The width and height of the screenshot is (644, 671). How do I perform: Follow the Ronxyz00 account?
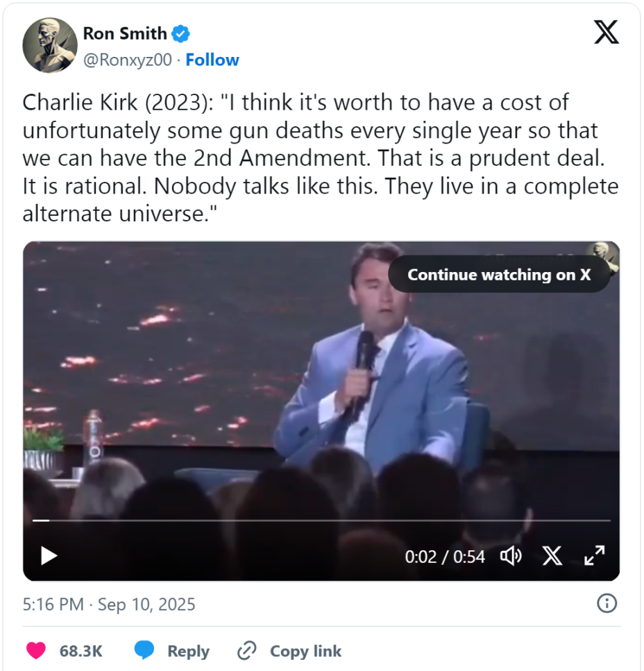[212, 60]
